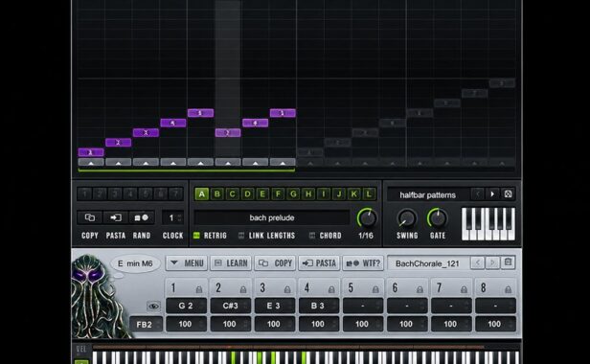Open the halfbar patterns preset list

(428, 195)
